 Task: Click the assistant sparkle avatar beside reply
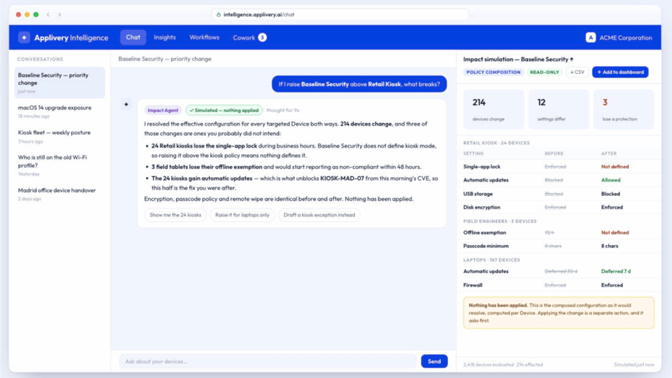pos(126,104)
